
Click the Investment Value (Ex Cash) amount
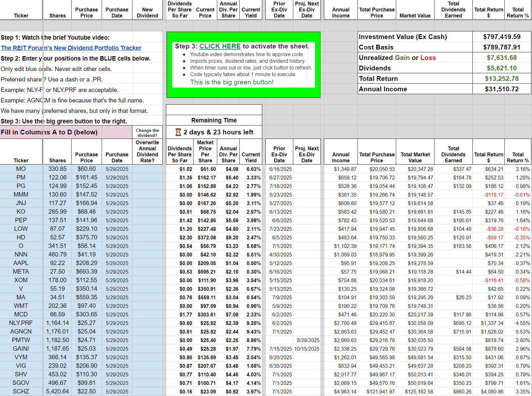[x=502, y=37]
